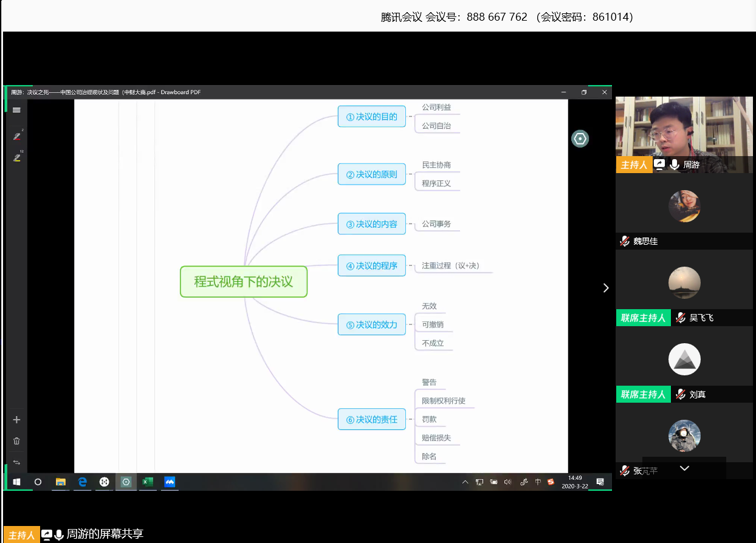Viewport: 756px width, 543px height.
Task: Click the Drawboard radial menu circle button
Action: (580, 139)
